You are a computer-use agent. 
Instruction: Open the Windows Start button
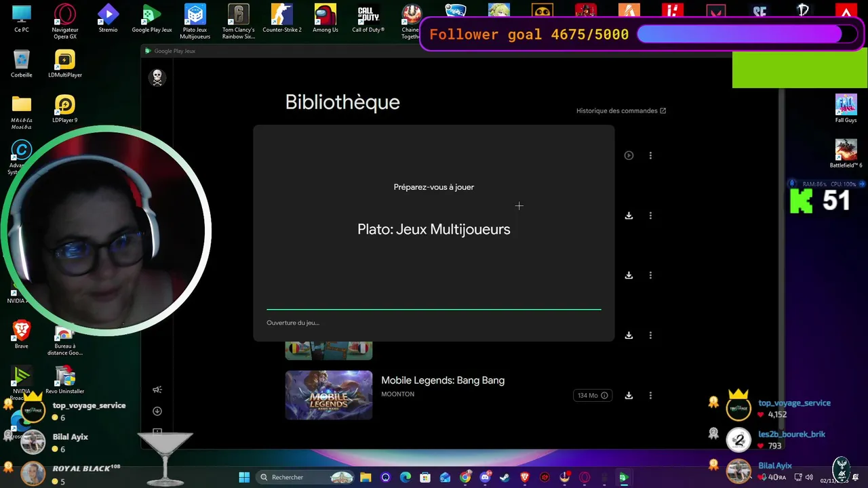pyautogui.click(x=244, y=477)
